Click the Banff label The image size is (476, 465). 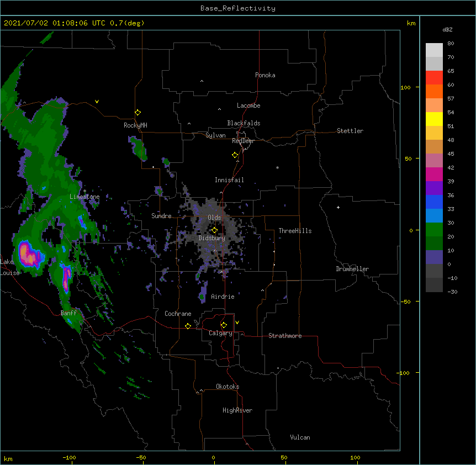click(x=68, y=313)
